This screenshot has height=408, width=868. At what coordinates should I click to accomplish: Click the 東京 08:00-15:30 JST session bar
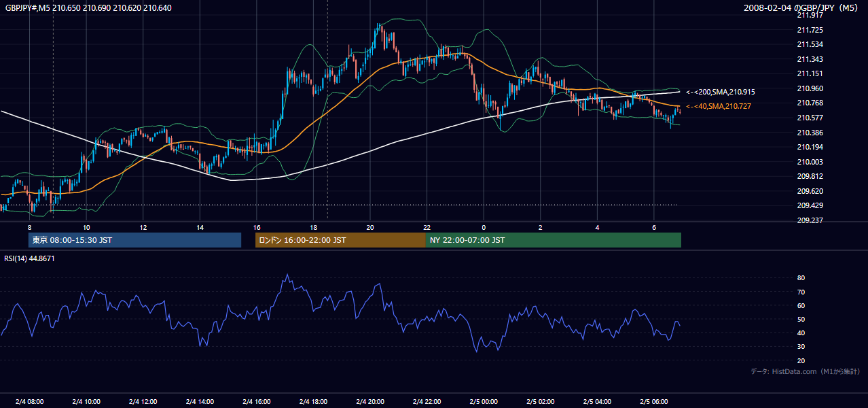point(134,240)
